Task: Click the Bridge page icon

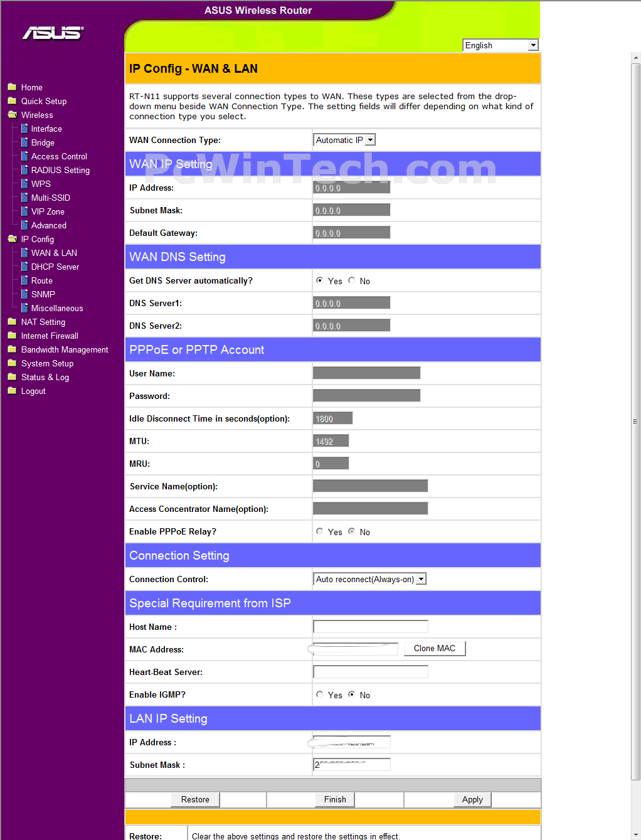Action: click(x=24, y=142)
